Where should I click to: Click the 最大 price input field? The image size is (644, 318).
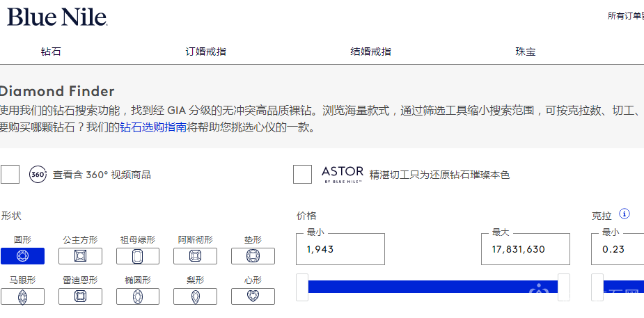pos(525,249)
